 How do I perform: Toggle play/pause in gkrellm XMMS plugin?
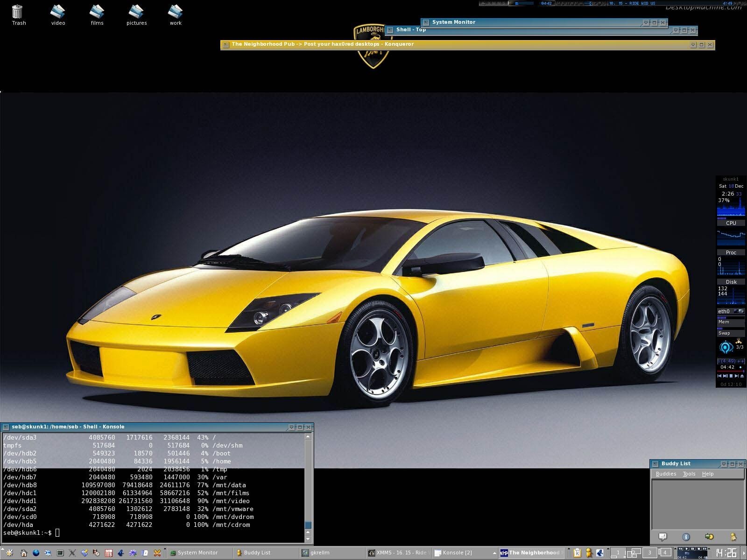(x=726, y=376)
